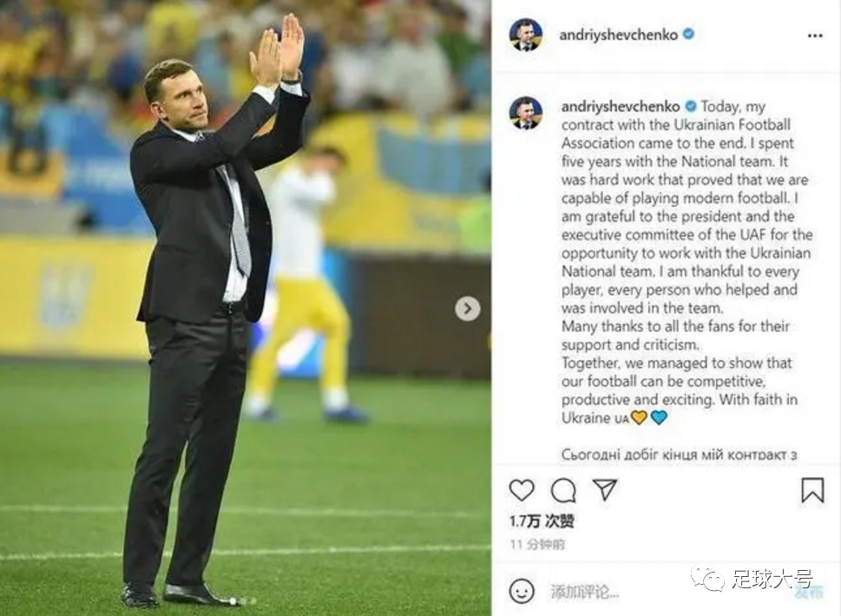Viewport: 841px width, 616px height.
Task: Like the post with the heart icon
Action: (x=522, y=490)
